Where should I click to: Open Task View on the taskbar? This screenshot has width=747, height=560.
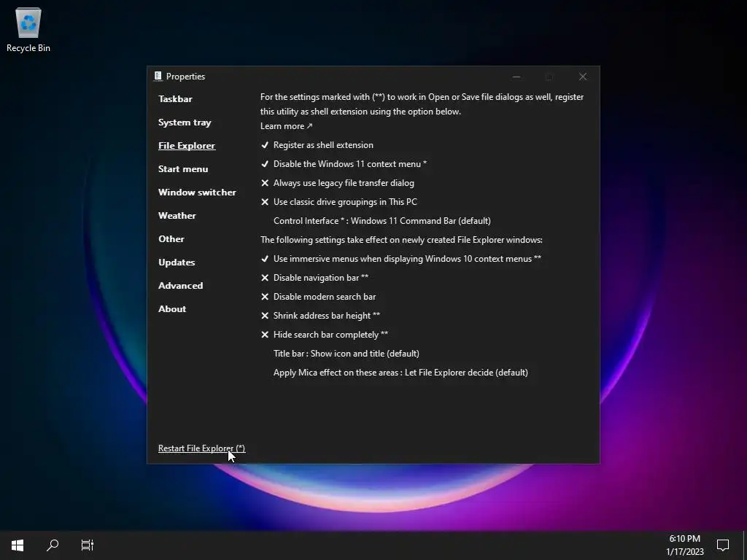88,545
